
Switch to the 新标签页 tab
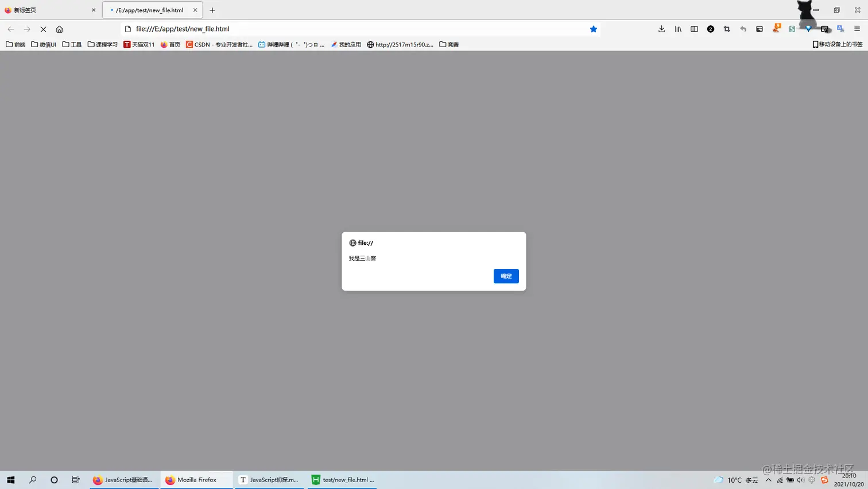click(51, 10)
